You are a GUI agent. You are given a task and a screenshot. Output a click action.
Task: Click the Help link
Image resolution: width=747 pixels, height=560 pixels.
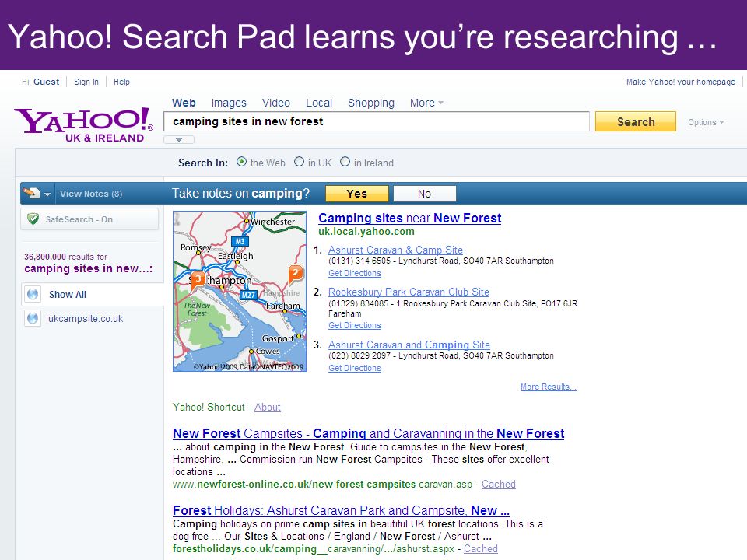[x=121, y=82]
